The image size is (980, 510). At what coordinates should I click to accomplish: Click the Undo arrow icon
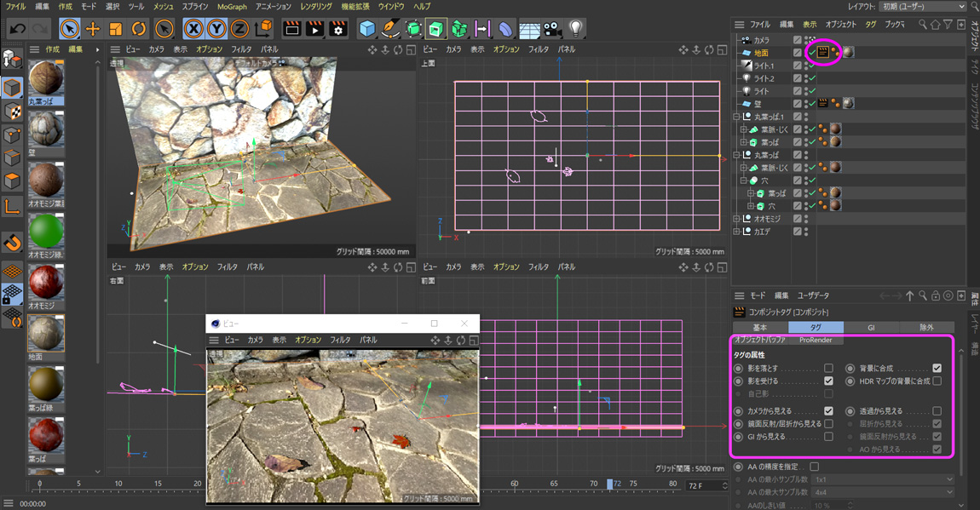17,29
